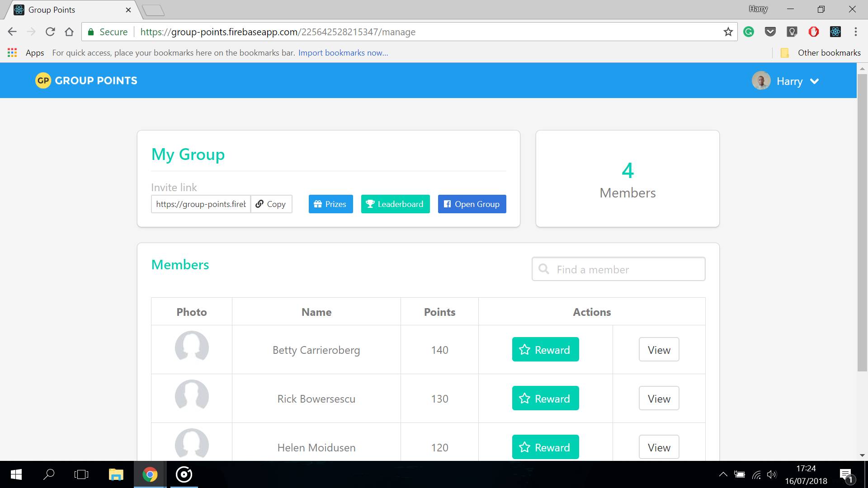The height and width of the screenshot is (488, 868).
Task: Click Import bookmarks now link
Action: click(343, 53)
